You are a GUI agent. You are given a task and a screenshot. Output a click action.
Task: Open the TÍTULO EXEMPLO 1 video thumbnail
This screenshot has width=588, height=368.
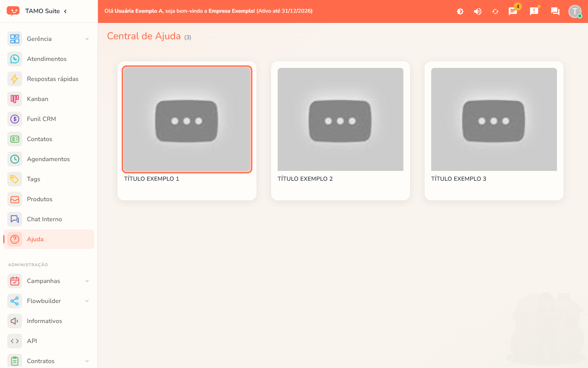pos(187,119)
